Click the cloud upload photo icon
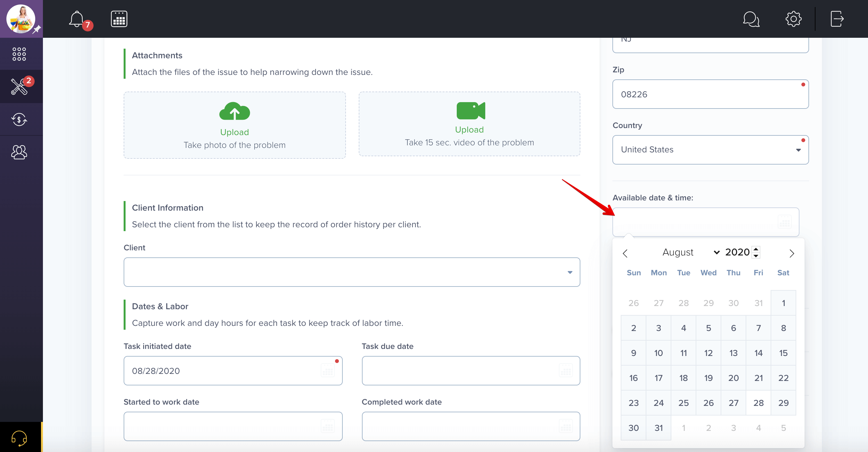Screen dimensions: 868x452 [234, 111]
